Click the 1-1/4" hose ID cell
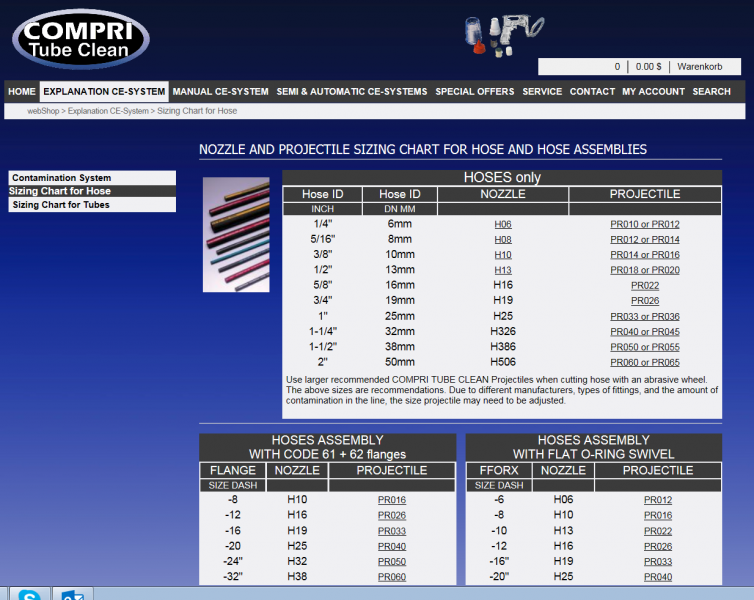 pyautogui.click(x=323, y=331)
